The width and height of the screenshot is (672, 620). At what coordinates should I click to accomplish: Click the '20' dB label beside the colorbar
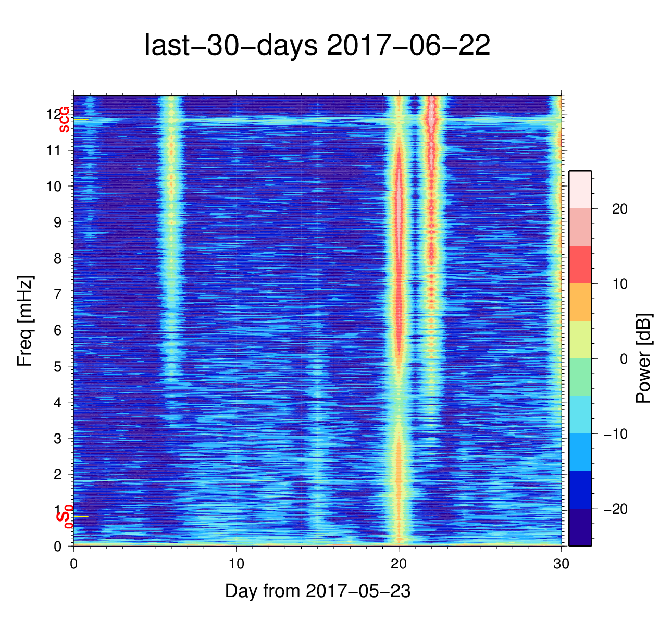pyautogui.click(x=619, y=209)
